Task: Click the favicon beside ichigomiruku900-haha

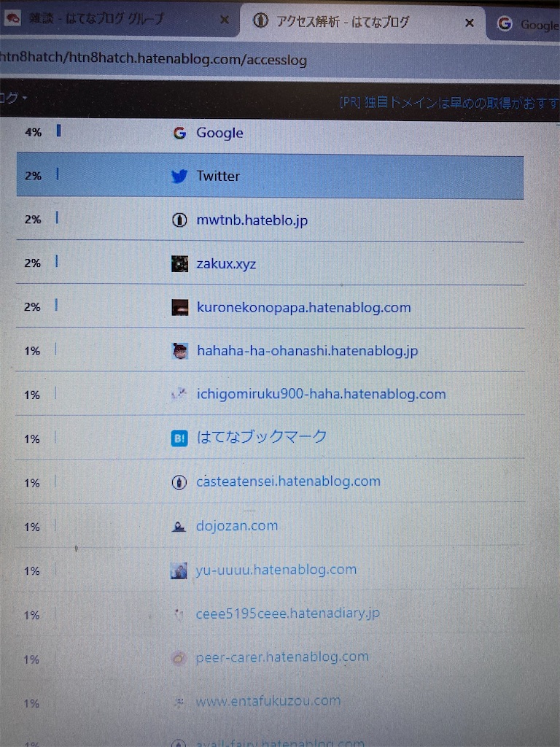Action: [179, 394]
